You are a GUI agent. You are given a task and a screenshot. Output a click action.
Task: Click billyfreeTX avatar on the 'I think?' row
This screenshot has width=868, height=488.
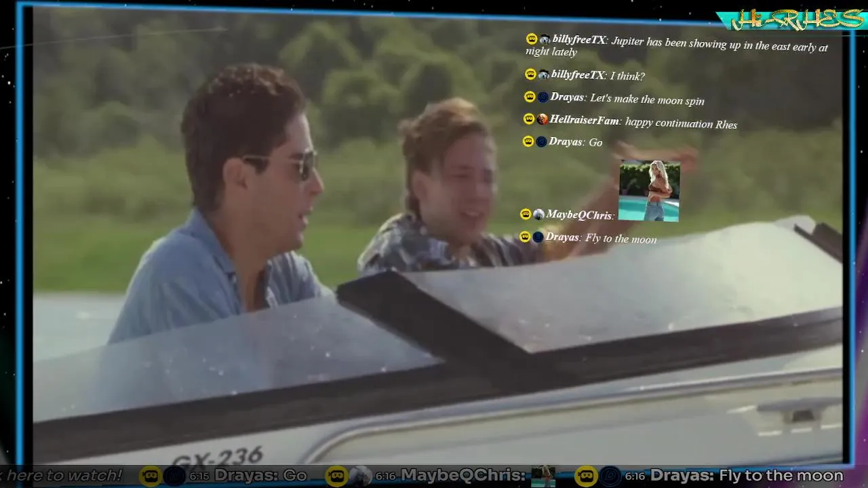[543, 75]
